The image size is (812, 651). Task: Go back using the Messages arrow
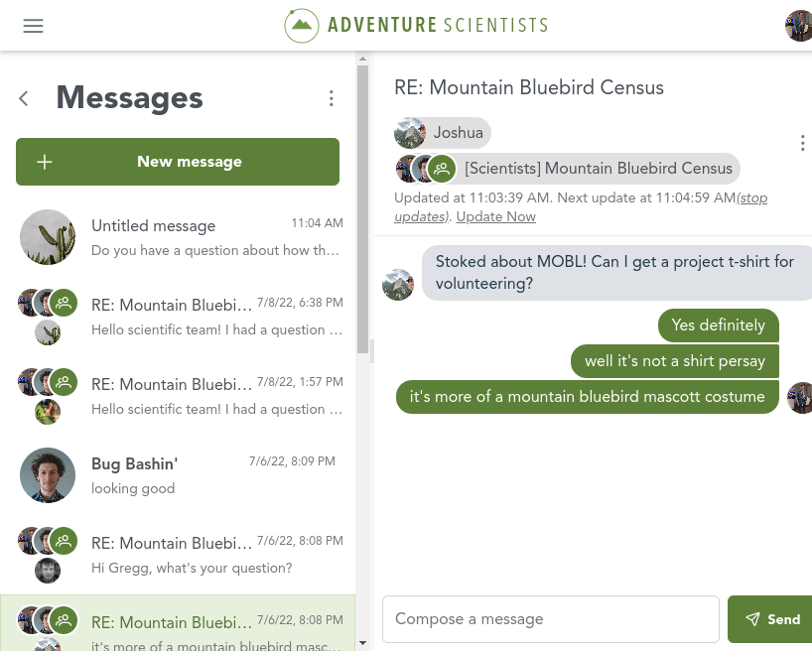click(x=24, y=98)
